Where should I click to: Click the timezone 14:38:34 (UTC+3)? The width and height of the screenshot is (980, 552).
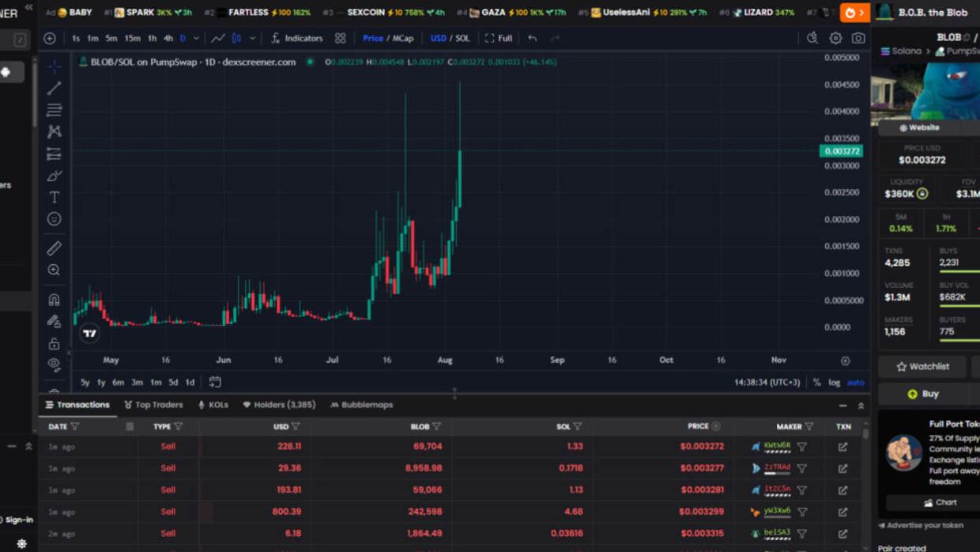(x=767, y=383)
